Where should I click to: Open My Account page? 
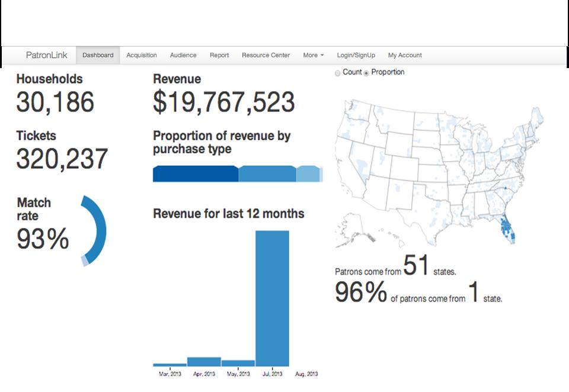pyautogui.click(x=405, y=55)
